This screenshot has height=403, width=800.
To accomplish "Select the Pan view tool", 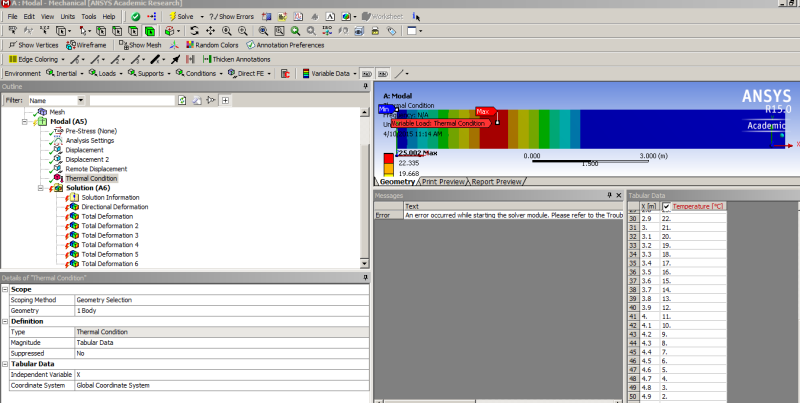I will coord(210,31).
